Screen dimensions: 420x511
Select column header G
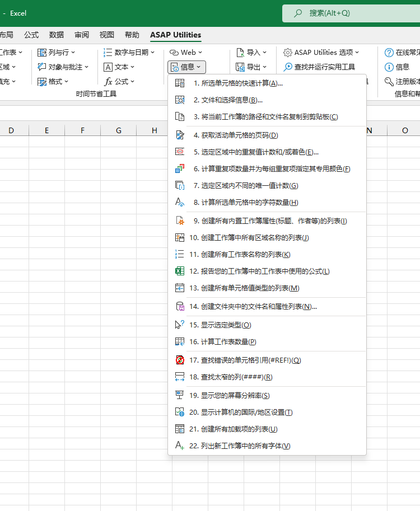click(118, 130)
